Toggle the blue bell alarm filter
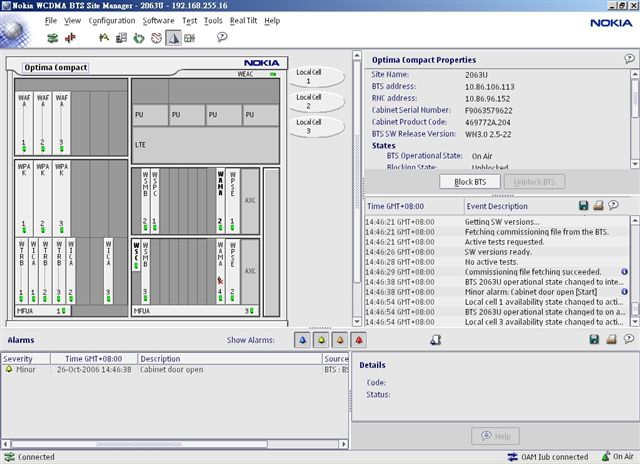Screen dimensions: 640x464 pos(302,340)
